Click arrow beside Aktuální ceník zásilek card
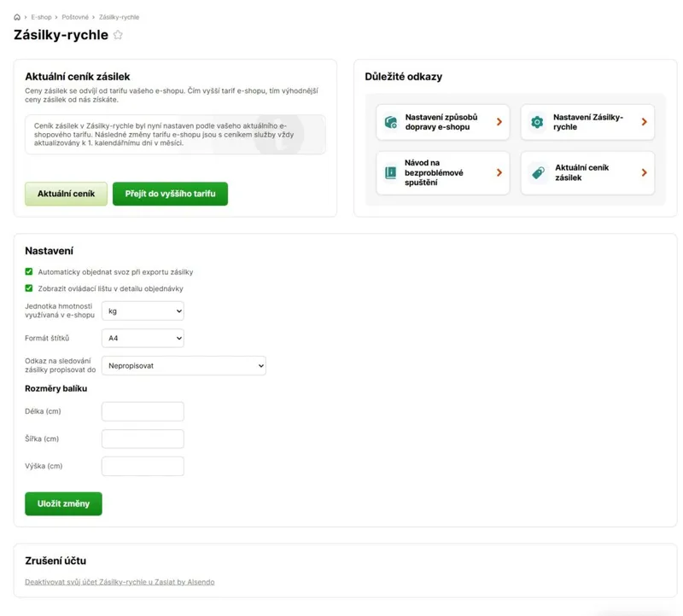Screen dimensions: 683x616 pos(645,173)
